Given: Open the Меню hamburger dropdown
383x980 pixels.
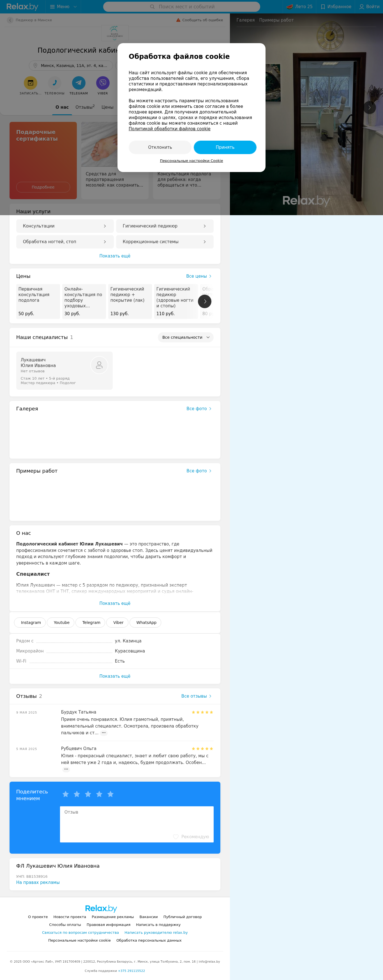Looking at the screenshot, I should (x=63, y=6).
